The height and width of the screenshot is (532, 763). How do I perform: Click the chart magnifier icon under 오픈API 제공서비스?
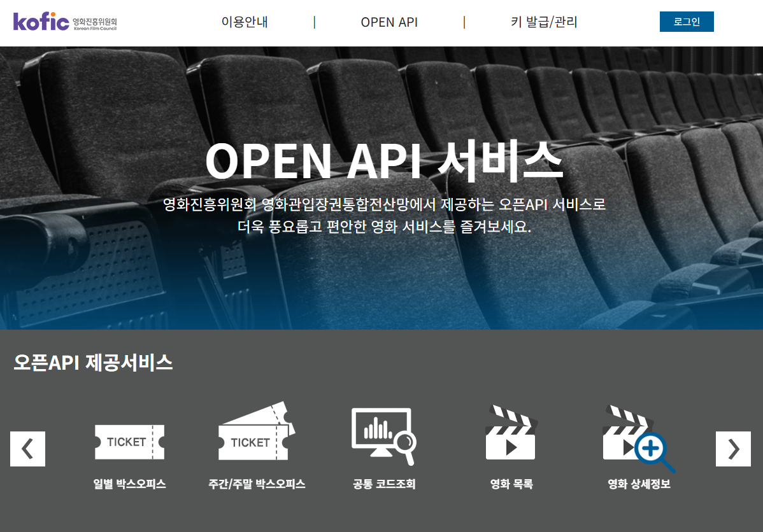click(x=383, y=436)
